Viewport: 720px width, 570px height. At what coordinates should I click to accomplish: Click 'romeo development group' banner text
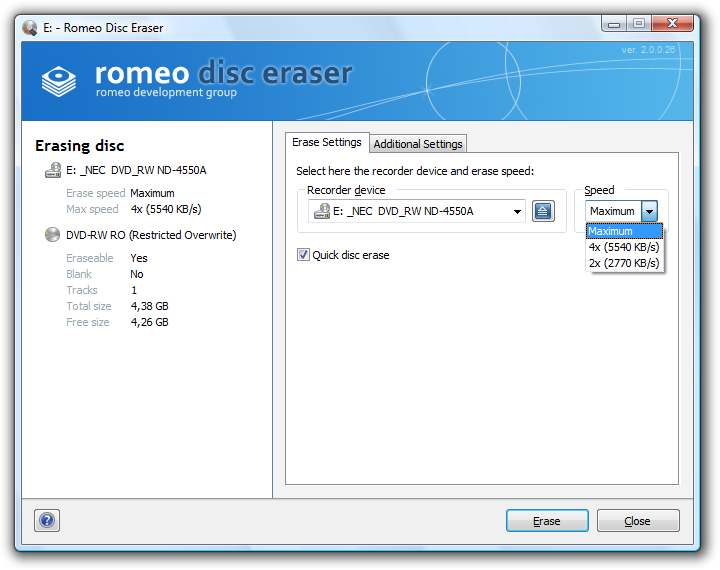click(x=166, y=92)
